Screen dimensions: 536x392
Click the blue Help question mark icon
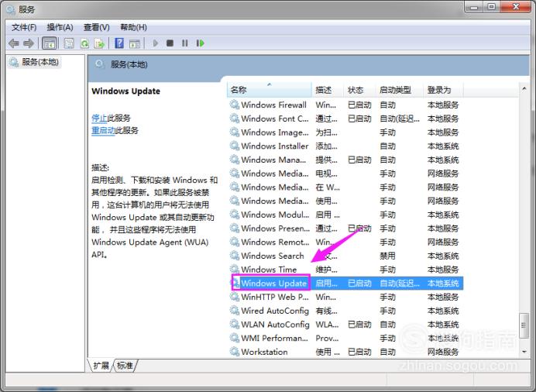click(x=119, y=43)
